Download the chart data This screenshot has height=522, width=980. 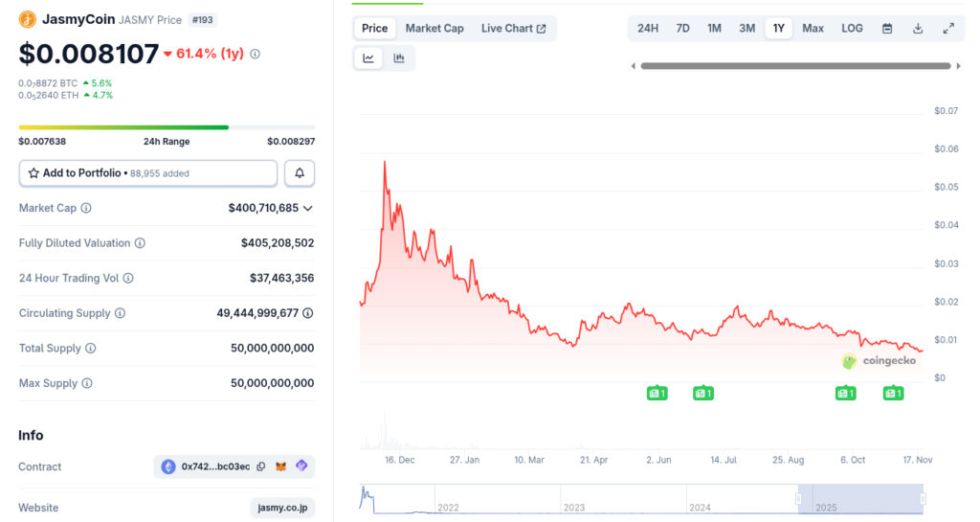(x=918, y=29)
